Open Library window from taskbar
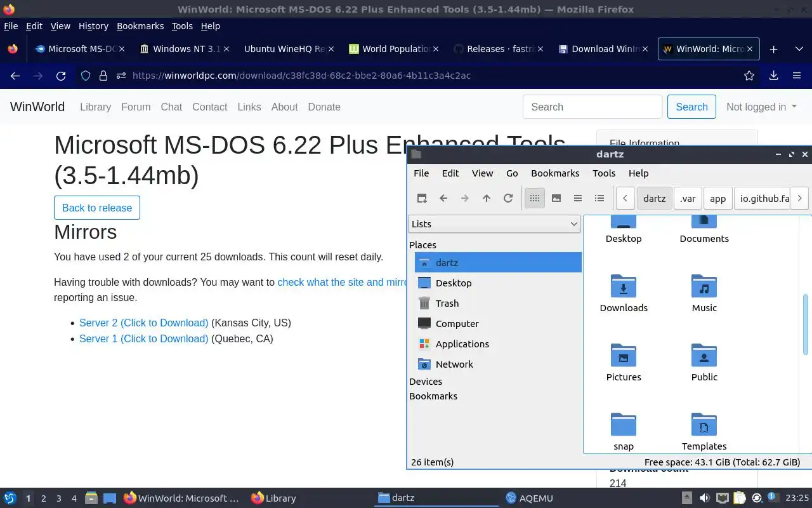Screen dimensions: 812x508 273,498
